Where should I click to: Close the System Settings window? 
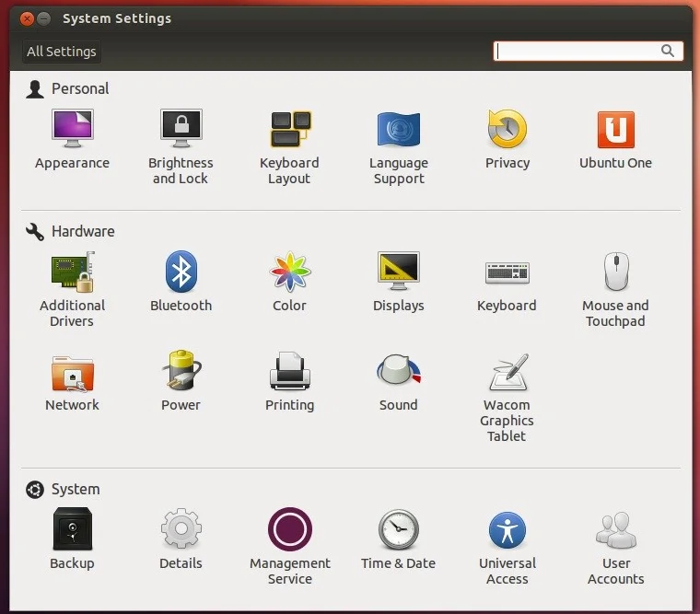(26, 18)
